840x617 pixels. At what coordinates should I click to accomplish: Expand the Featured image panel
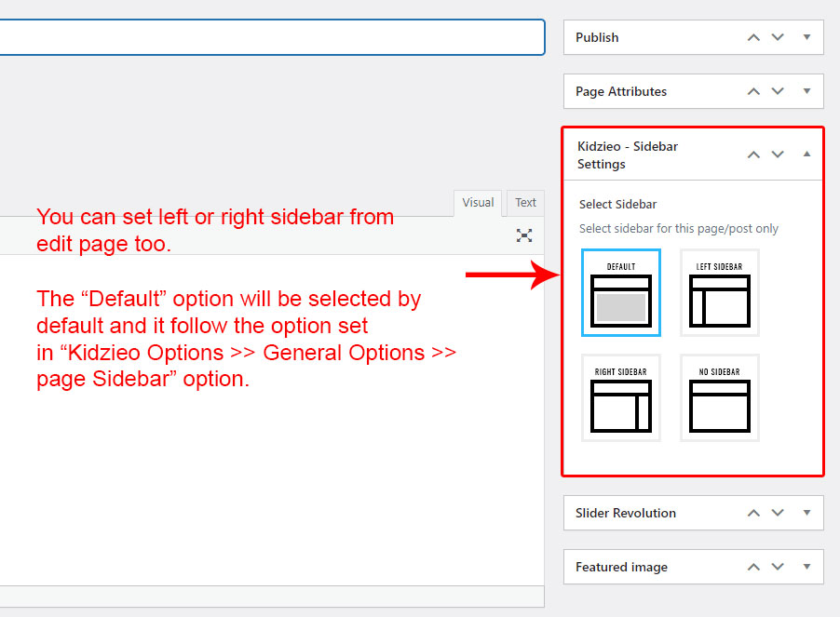click(x=806, y=567)
